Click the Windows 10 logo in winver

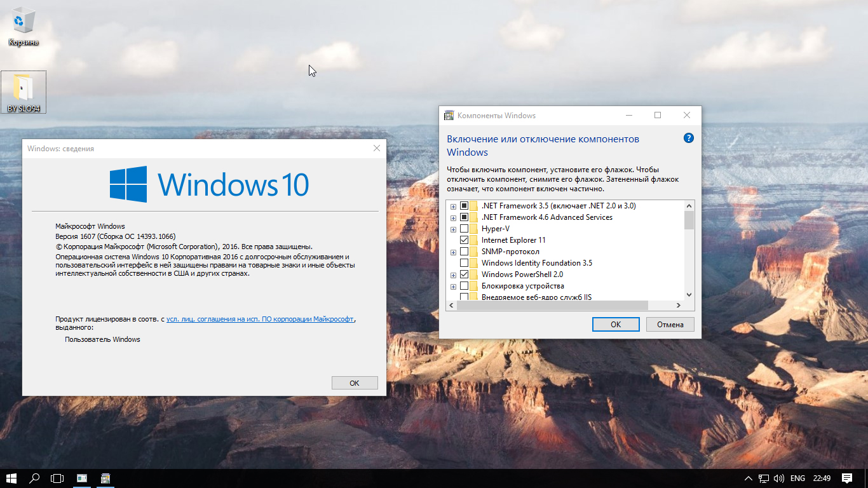[x=209, y=184]
